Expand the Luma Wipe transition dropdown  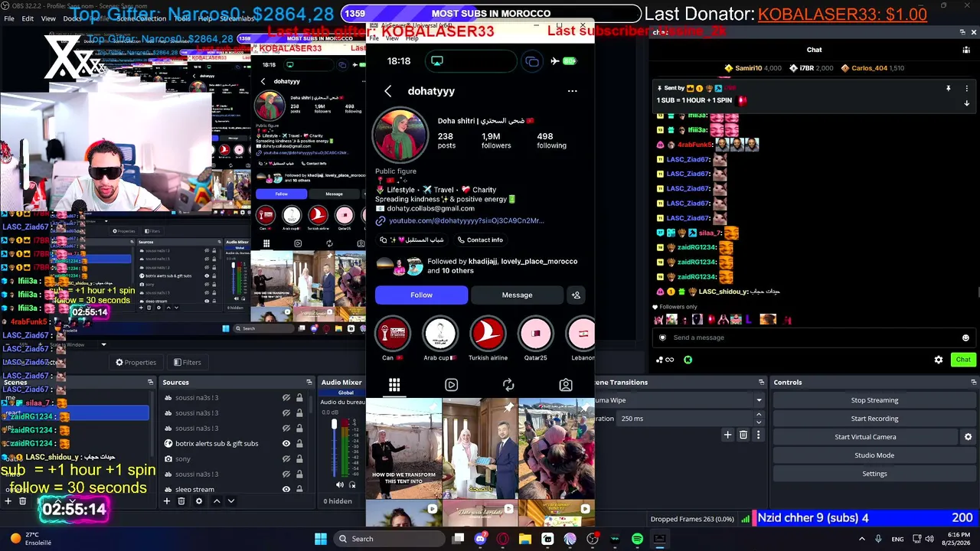coord(759,400)
